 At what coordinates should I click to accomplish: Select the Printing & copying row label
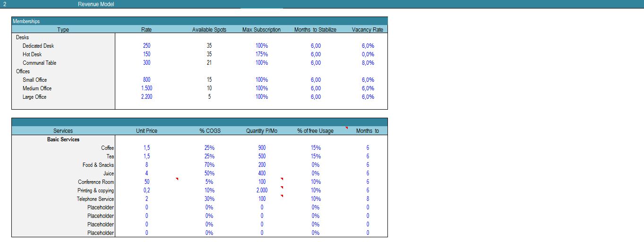click(x=96, y=190)
